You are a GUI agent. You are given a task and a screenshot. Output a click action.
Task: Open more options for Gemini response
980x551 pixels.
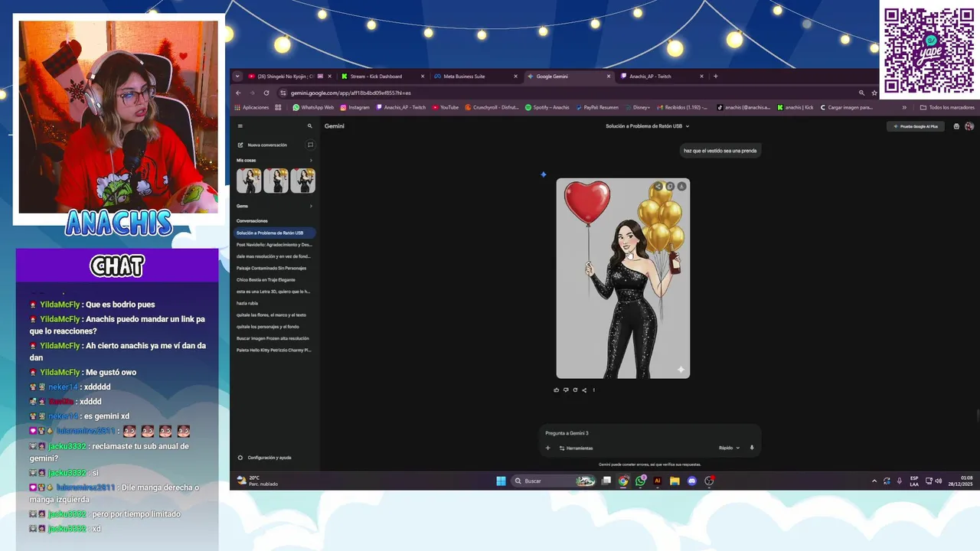coord(593,390)
